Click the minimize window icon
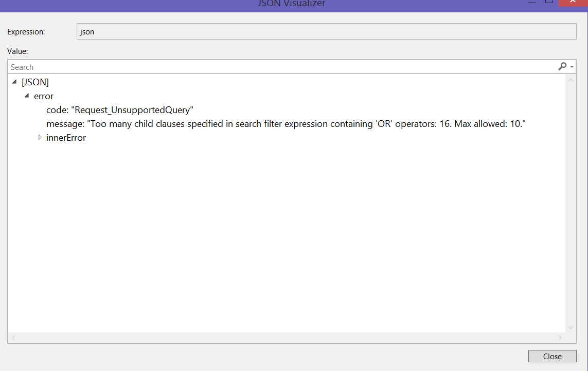 point(531,2)
